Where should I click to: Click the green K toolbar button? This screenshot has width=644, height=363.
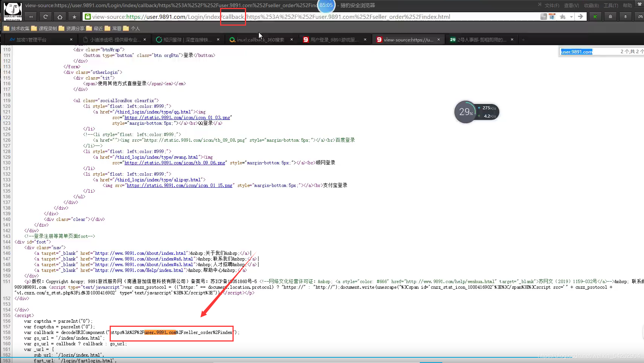(595, 17)
